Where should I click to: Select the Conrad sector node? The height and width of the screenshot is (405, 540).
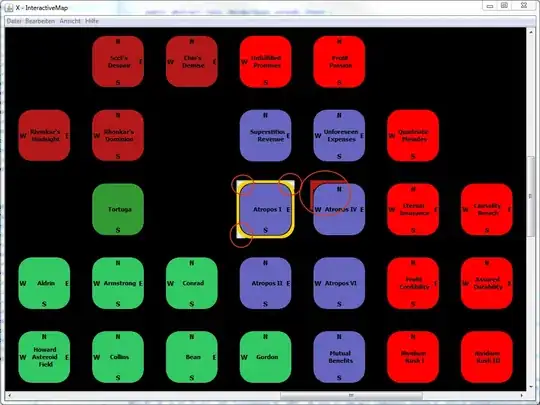[x=191, y=283]
